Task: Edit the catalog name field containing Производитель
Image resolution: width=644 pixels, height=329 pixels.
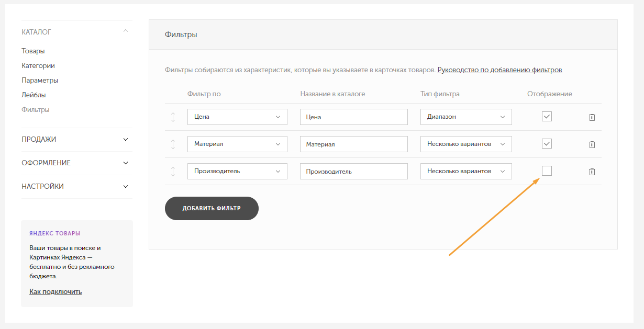Action: click(x=354, y=171)
